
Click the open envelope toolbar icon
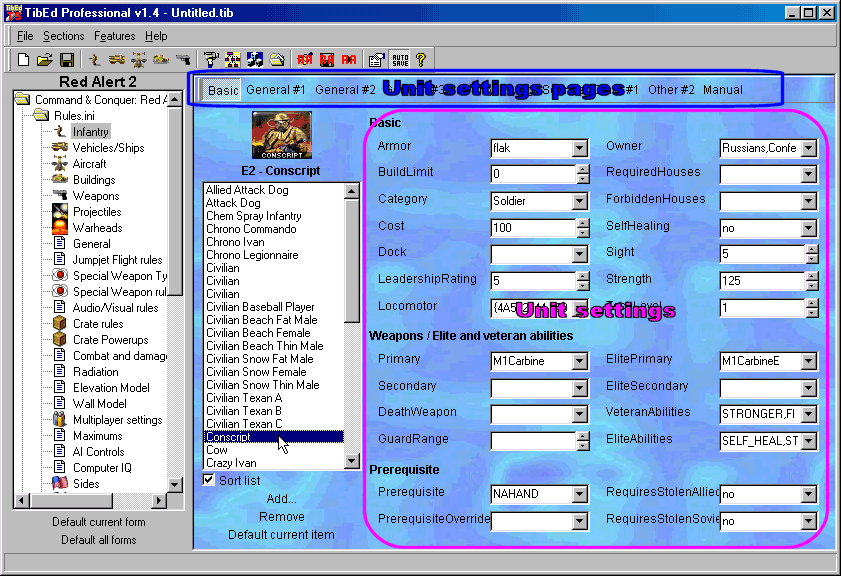click(x=277, y=60)
